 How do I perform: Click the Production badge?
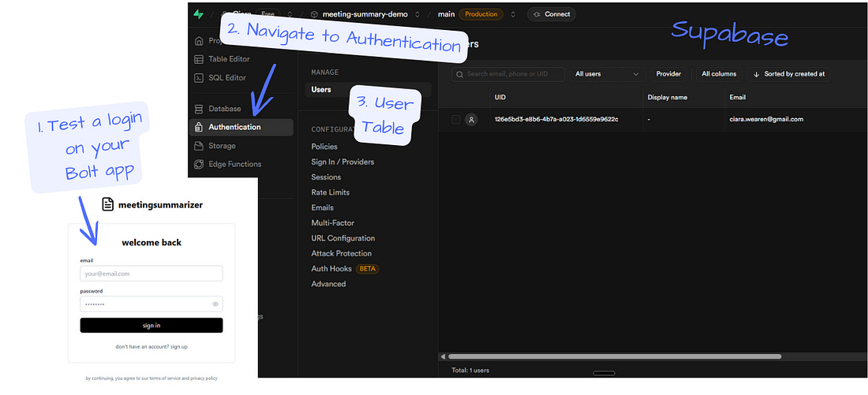481,14
